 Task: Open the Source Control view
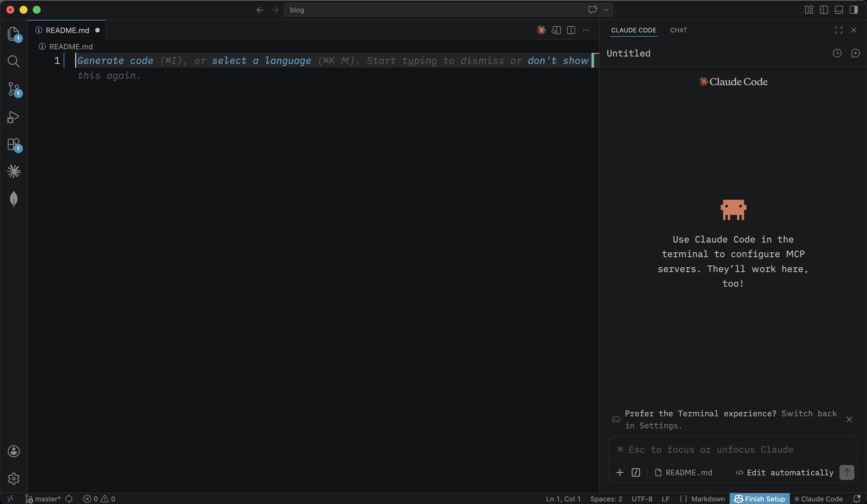[x=13, y=89]
